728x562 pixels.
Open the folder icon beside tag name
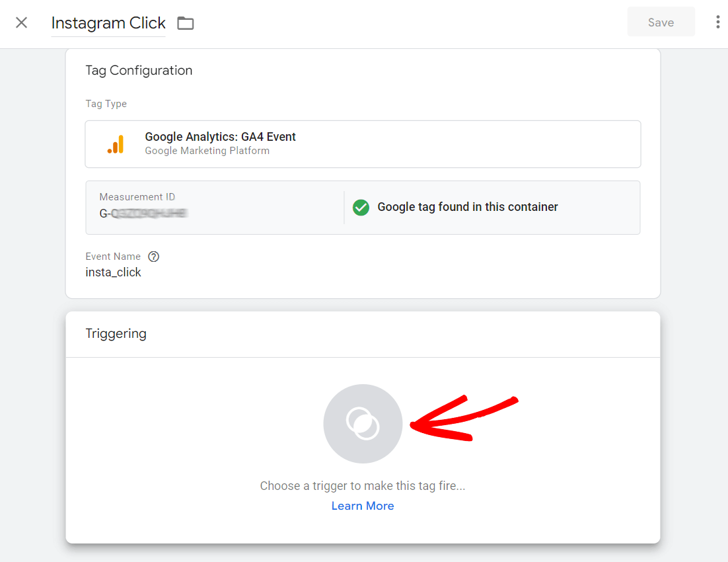tap(185, 22)
